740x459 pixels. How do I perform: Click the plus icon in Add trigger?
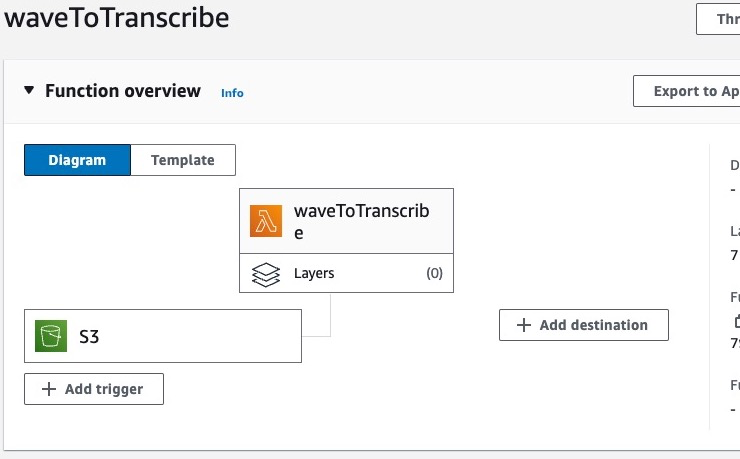point(49,389)
